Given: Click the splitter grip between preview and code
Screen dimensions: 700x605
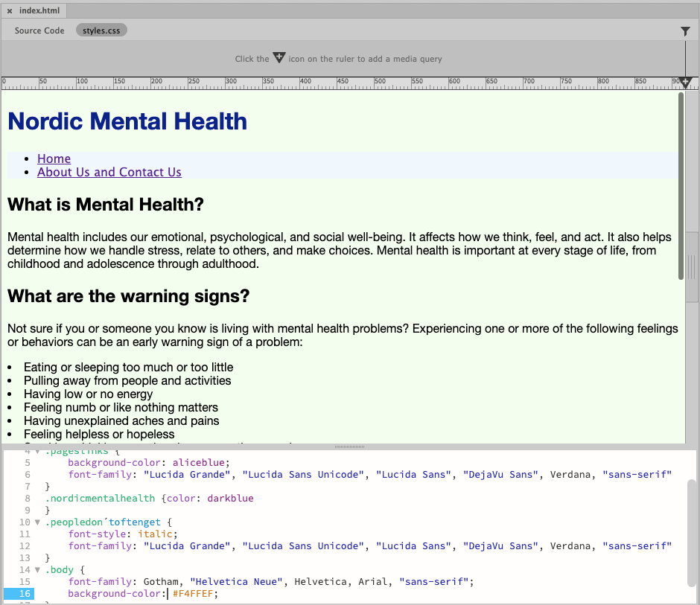Looking at the screenshot, I should [x=349, y=446].
